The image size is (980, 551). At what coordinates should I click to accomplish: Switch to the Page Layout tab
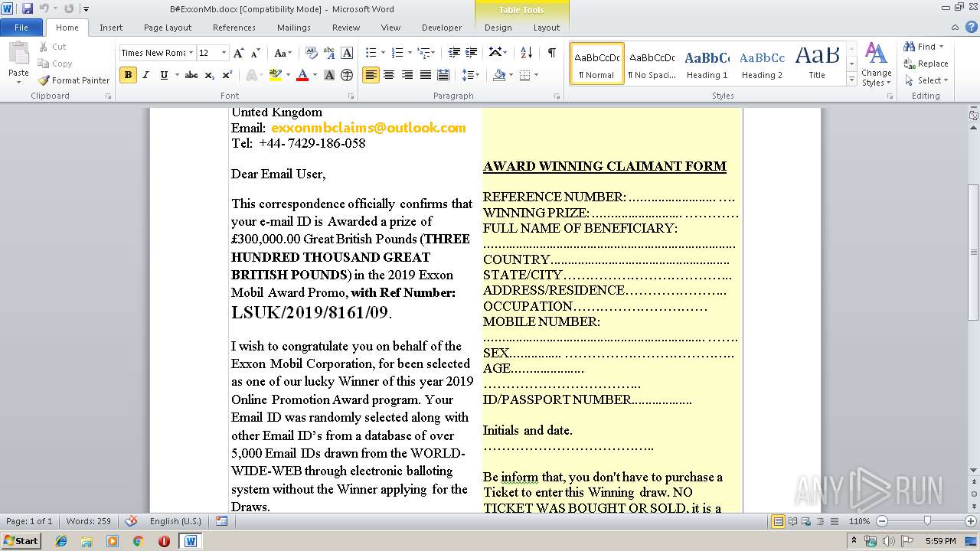pos(168,28)
